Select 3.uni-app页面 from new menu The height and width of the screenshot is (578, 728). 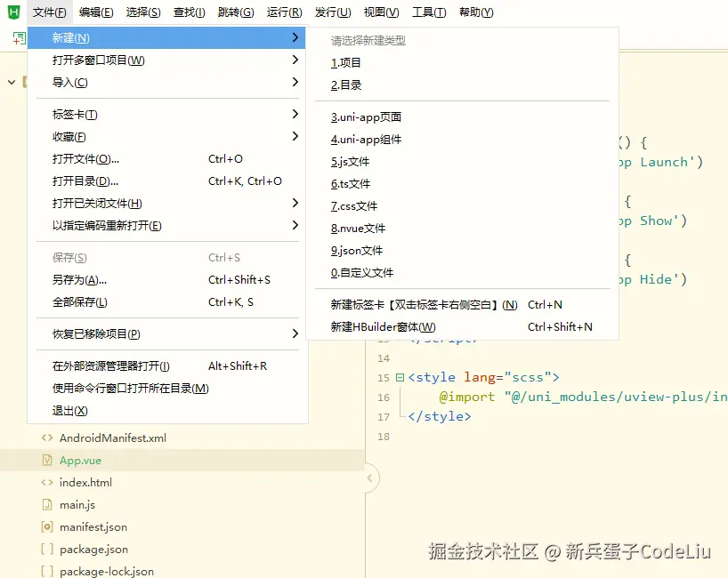pyautogui.click(x=366, y=116)
